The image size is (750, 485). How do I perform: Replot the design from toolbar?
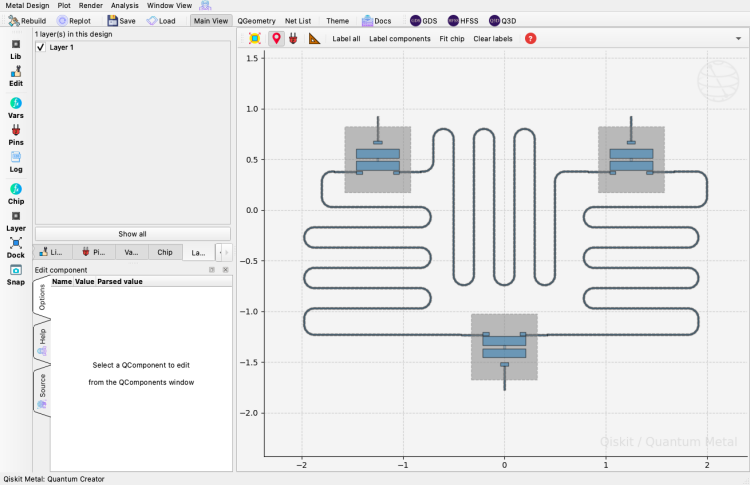74,21
